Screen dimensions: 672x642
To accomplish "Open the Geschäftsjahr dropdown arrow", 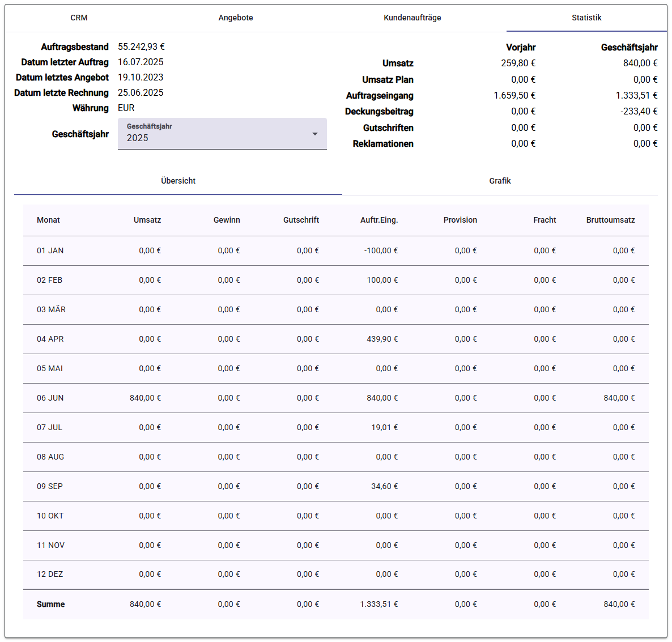I will (x=315, y=134).
